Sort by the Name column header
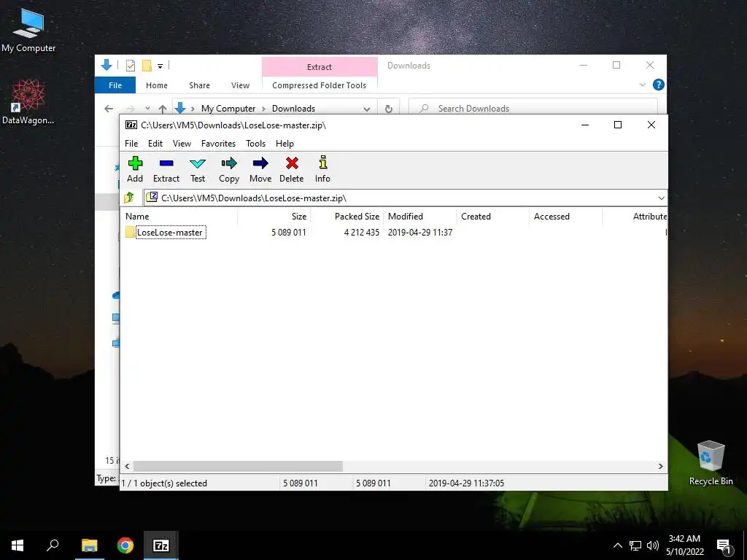Image resolution: width=747 pixels, height=560 pixels. [x=179, y=216]
